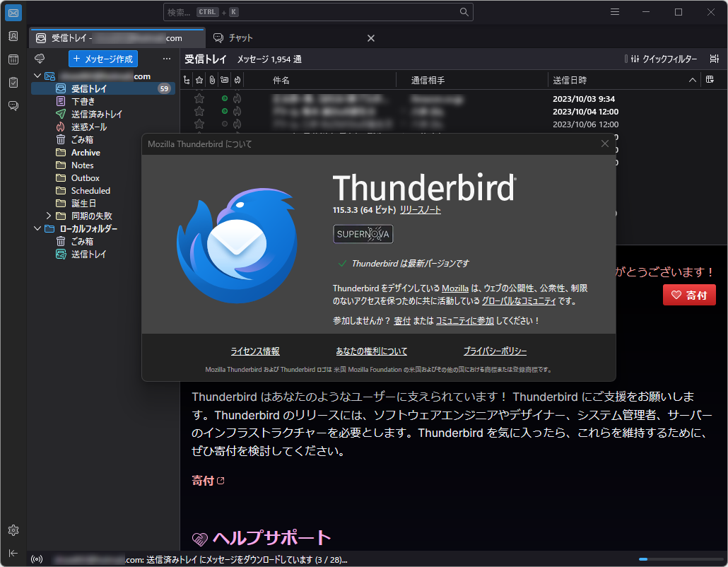Screen dimensions: 728x567
Task: Collapse the ローカルフォルダー tree
Action: pos(37,228)
